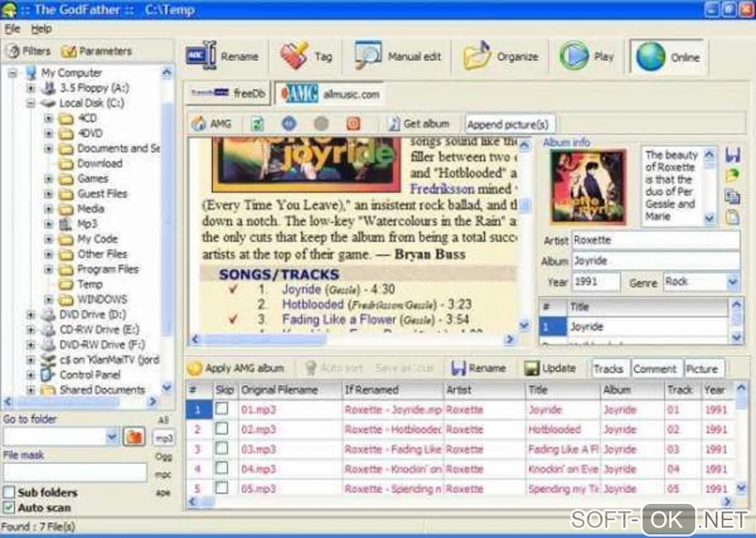Viewport: 756px width, 538px height.
Task: Click the AMG home icon button
Action: pos(210,124)
